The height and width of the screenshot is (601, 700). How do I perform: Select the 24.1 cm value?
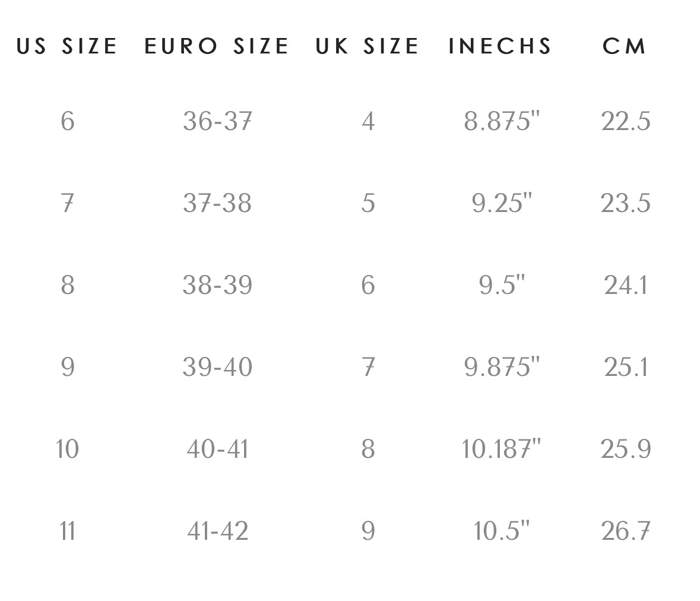[626, 286]
